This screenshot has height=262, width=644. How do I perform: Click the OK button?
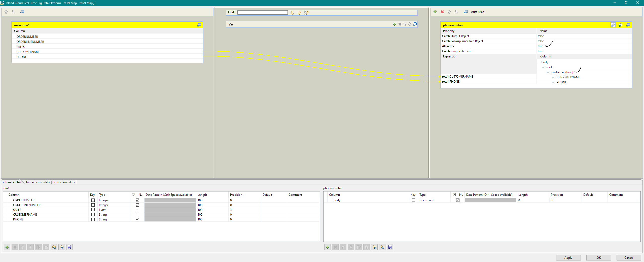(598, 257)
